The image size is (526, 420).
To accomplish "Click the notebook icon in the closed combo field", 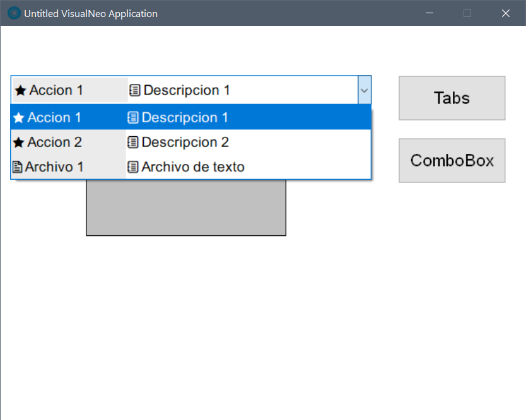I will (134, 90).
